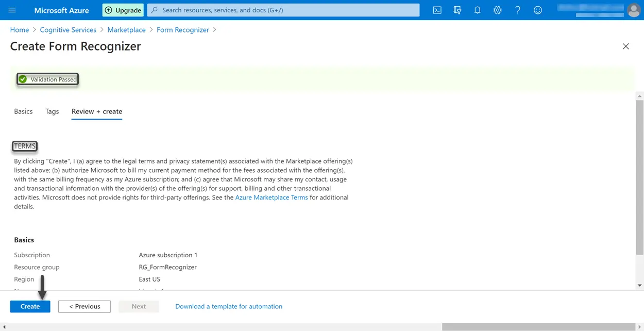Download a template for automation

click(x=229, y=306)
